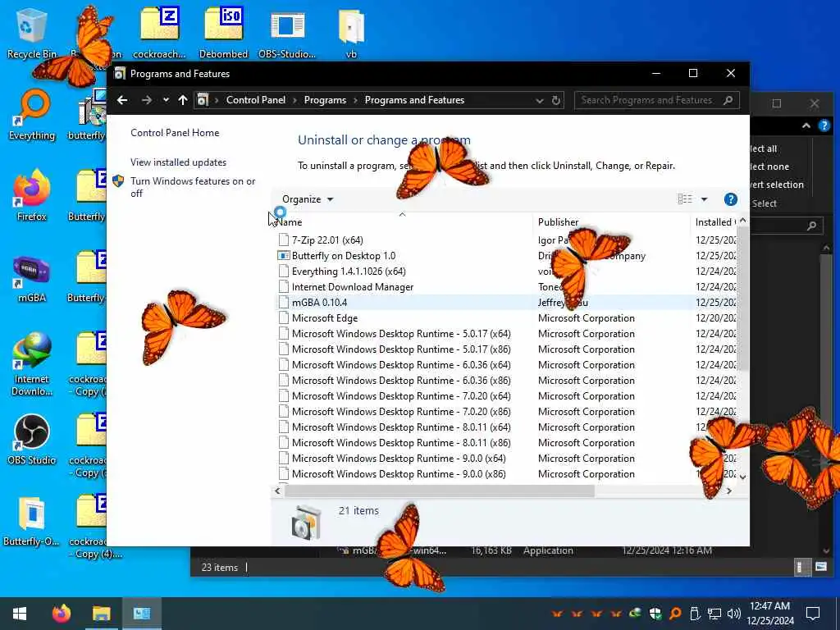Go up one level to Programs

point(183,100)
